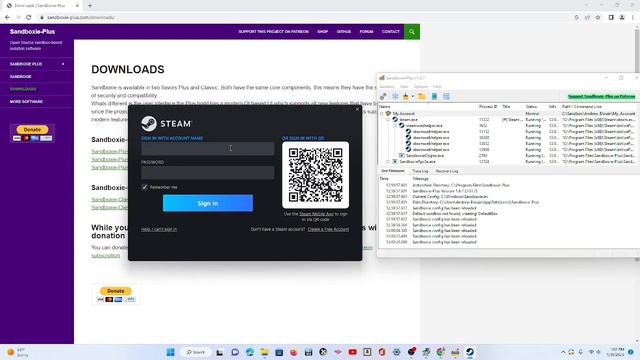Click the list view icon in Sandboxie toolbar
Viewport: 640px width, 360px height.
click(x=447, y=96)
